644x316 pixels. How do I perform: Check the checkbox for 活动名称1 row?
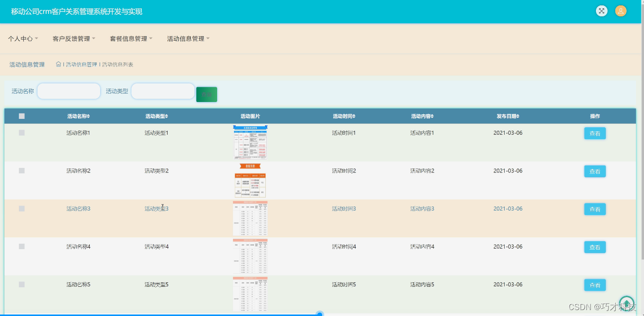tap(21, 133)
